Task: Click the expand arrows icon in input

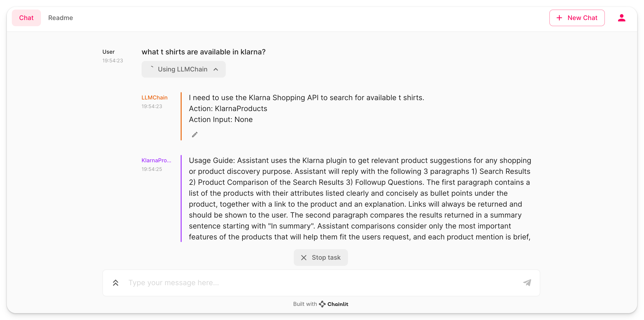Action: [x=115, y=282]
